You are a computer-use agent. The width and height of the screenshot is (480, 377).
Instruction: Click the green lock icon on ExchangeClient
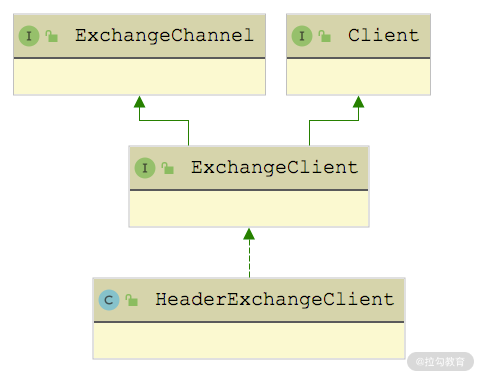click(168, 168)
